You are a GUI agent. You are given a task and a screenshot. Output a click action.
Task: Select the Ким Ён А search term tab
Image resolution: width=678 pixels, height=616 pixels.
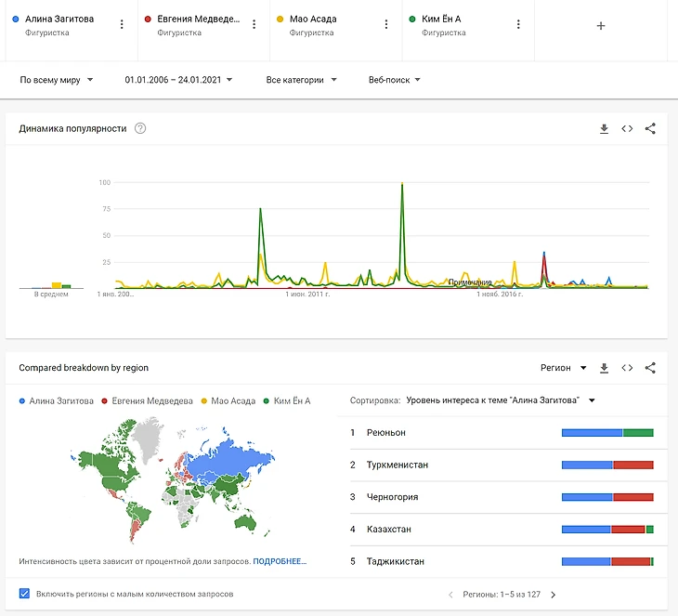tap(453, 25)
